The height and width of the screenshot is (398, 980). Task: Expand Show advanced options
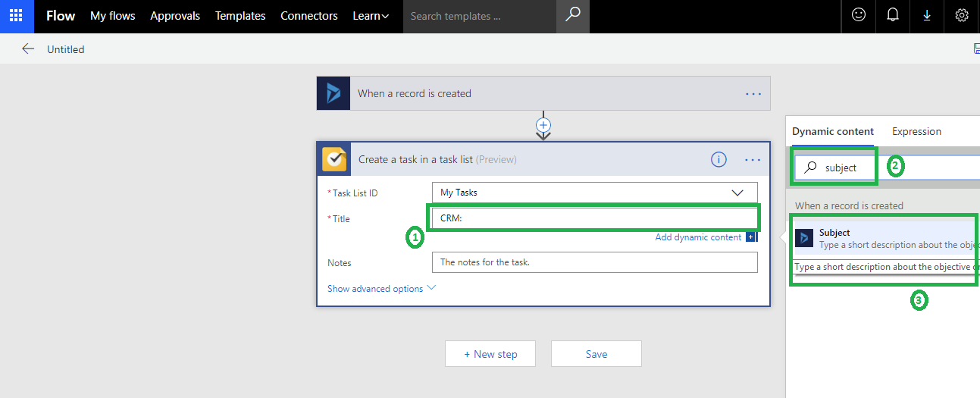tap(381, 288)
